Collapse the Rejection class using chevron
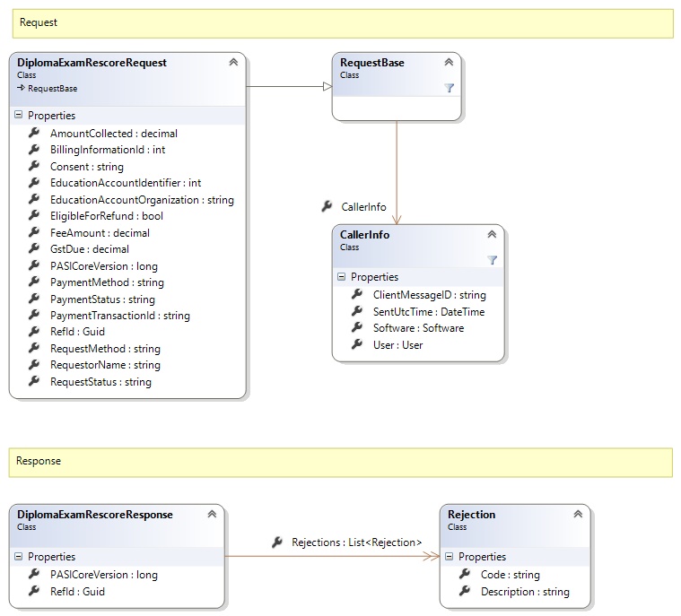This screenshot has height=616, width=681. [x=579, y=515]
